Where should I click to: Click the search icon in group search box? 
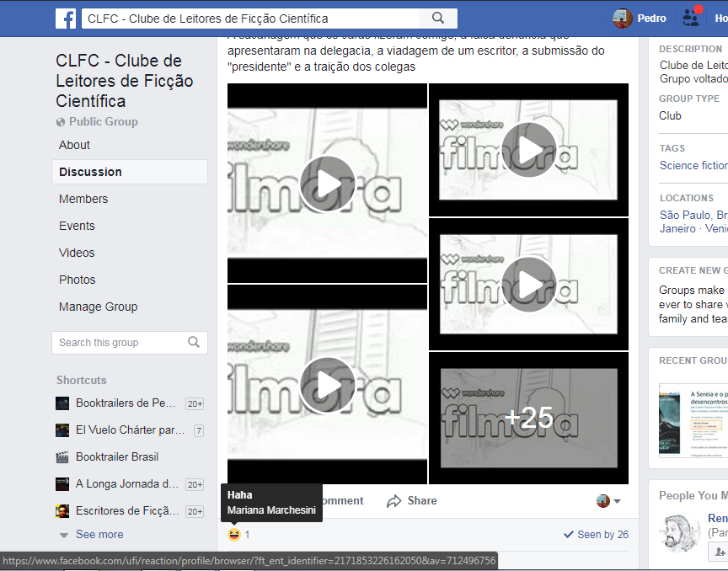click(194, 342)
